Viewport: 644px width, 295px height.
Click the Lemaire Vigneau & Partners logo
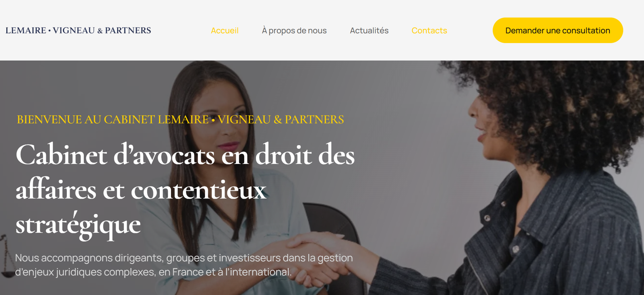pos(78,30)
